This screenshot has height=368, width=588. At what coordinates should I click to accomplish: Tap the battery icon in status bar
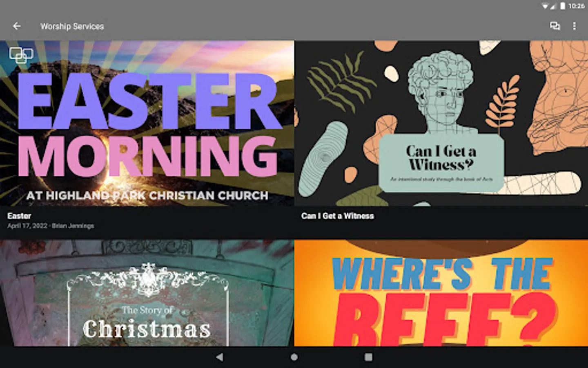pyautogui.click(x=563, y=6)
